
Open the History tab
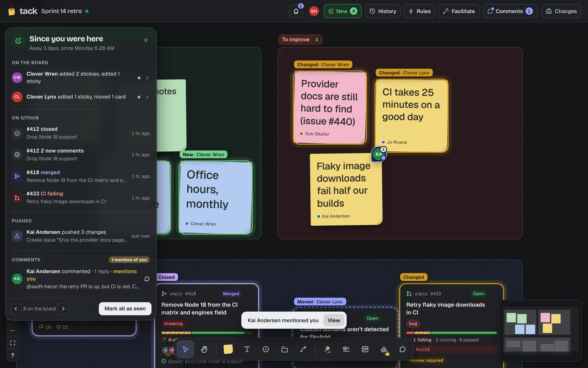point(383,11)
